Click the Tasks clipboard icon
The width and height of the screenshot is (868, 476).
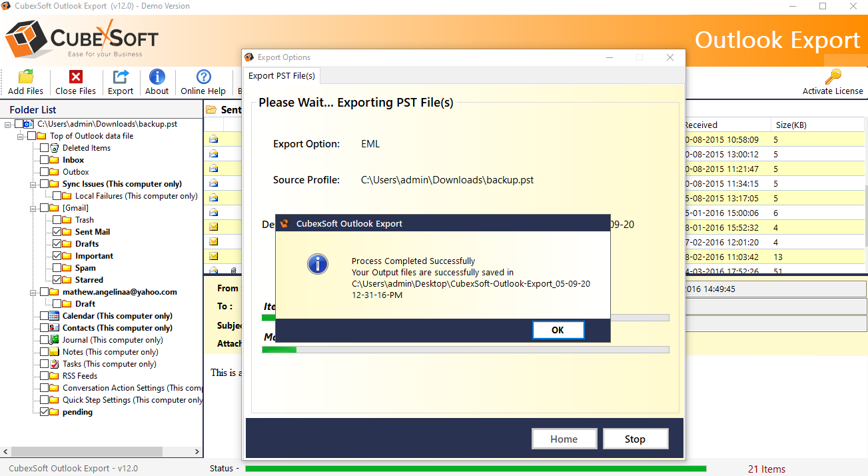tap(55, 364)
